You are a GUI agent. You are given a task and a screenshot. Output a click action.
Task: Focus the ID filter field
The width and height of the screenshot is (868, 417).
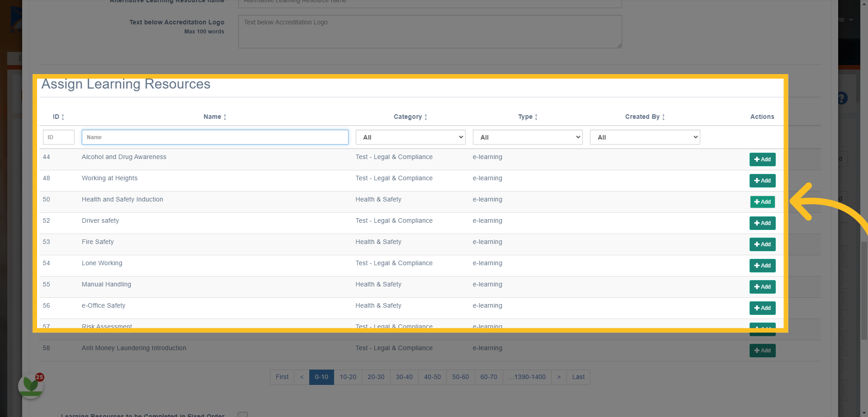[59, 137]
